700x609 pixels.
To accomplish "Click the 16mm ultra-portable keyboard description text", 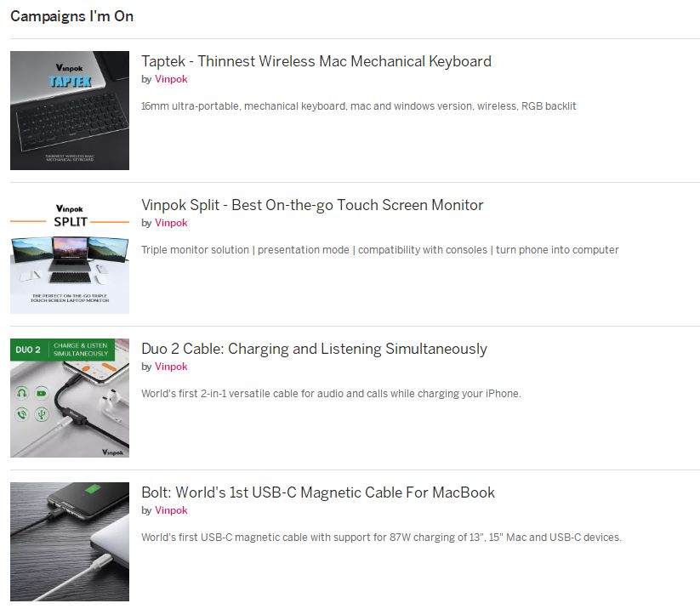I will pyautogui.click(x=358, y=106).
